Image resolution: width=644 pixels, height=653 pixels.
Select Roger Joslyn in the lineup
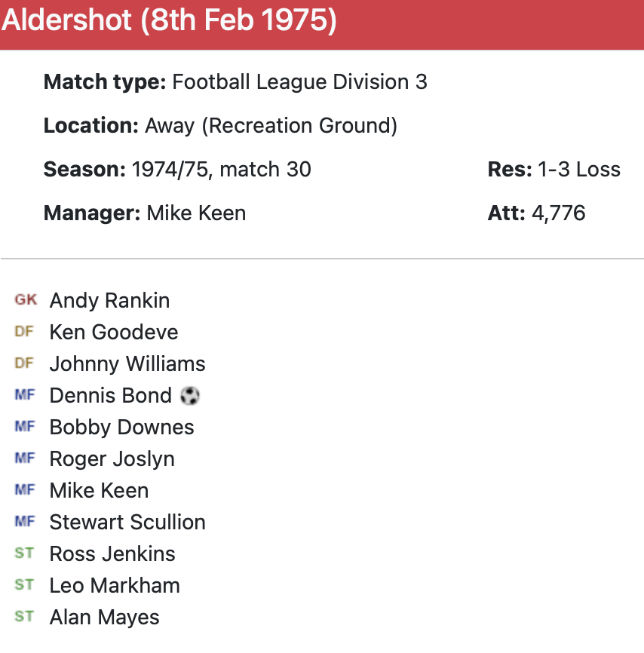click(112, 458)
